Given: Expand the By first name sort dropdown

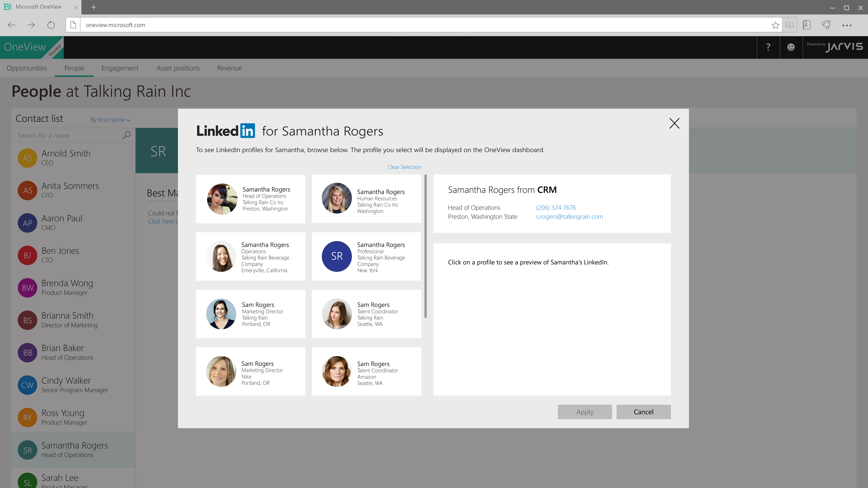Looking at the screenshot, I should [x=110, y=120].
